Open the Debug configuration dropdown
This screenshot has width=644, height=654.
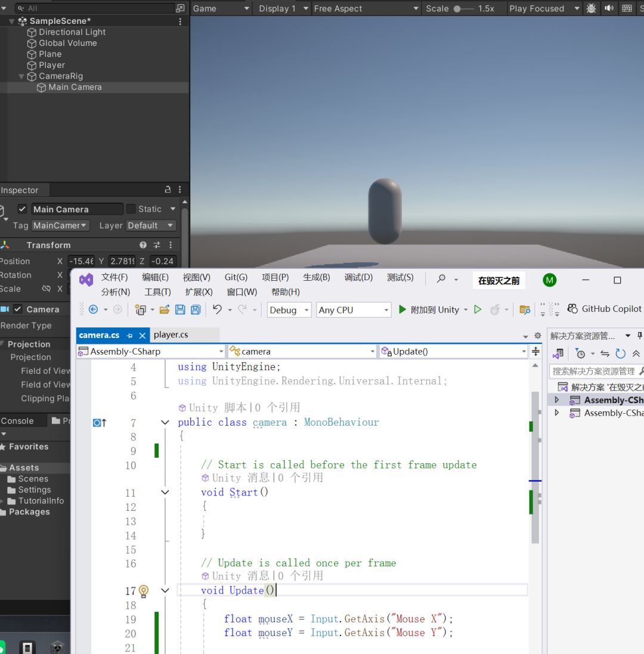point(289,310)
